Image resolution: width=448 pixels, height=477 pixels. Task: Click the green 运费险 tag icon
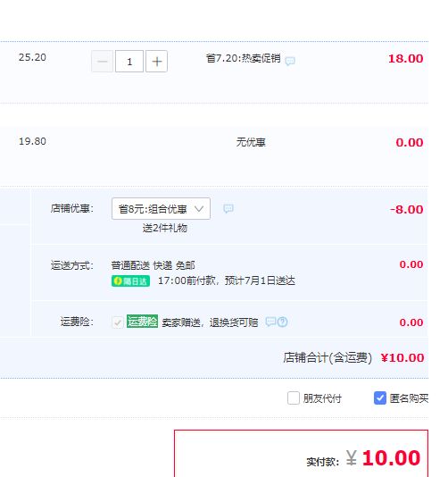[x=142, y=322]
